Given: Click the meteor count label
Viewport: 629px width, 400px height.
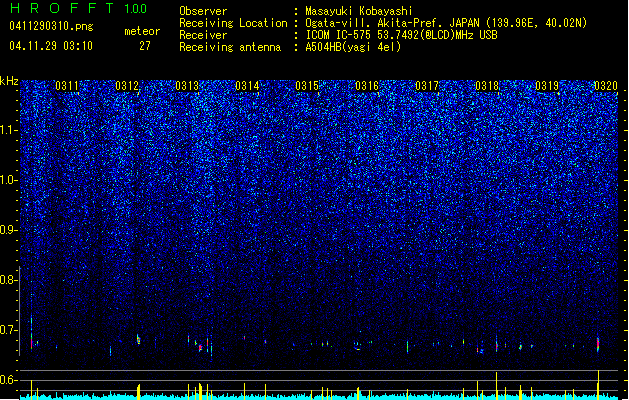Looking at the screenshot, I should tap(142, 31).
